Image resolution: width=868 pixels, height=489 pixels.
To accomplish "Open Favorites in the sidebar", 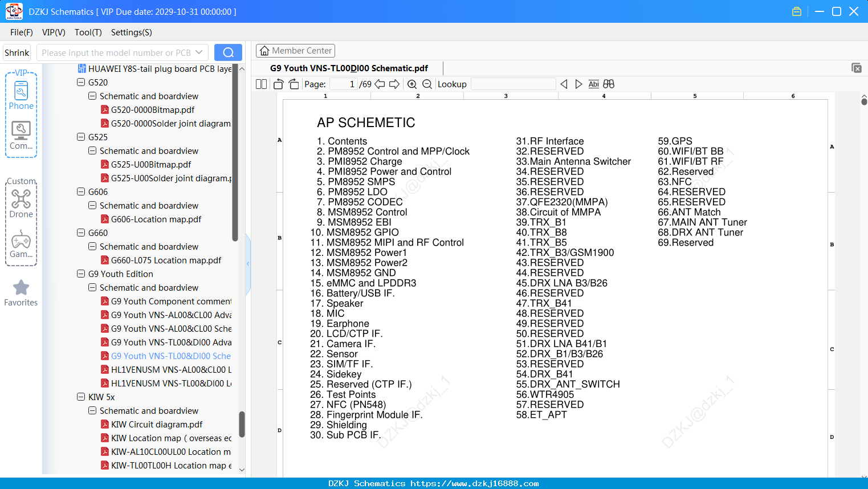I will 21,293.
